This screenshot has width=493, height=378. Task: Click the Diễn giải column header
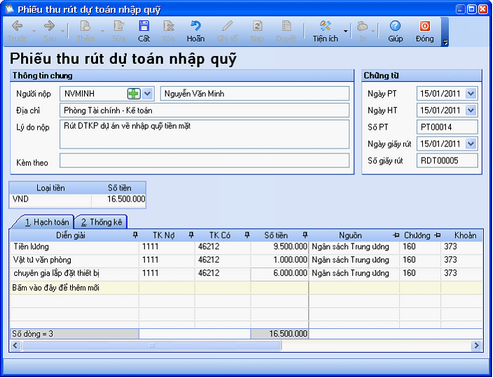pos(71,235)
